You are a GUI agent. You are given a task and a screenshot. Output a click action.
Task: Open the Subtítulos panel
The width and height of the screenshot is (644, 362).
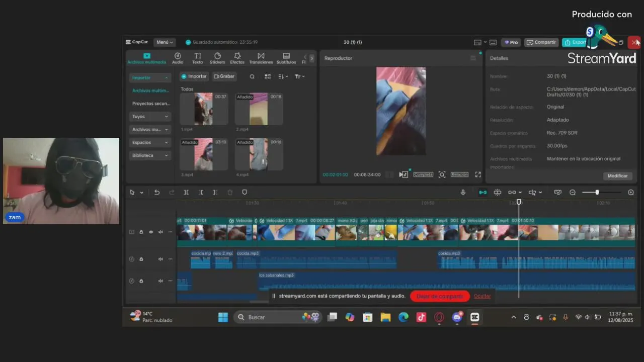point(286,58)
